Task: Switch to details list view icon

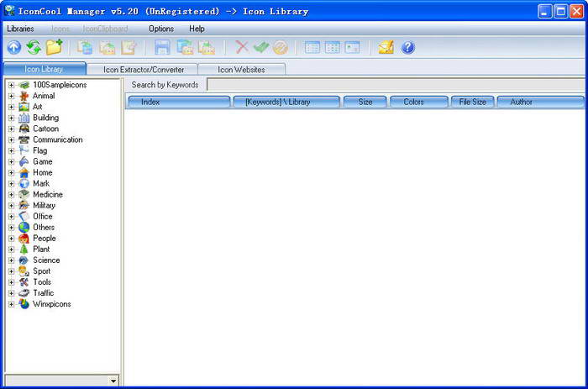Action: (x=312, y=47)
